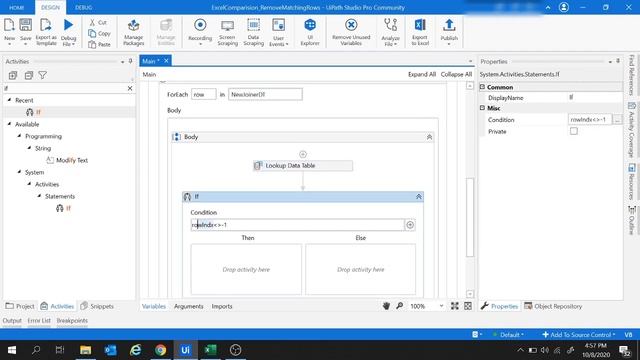Cut the selected activity
The image size is (640, 360).
(x=98, y=22)
